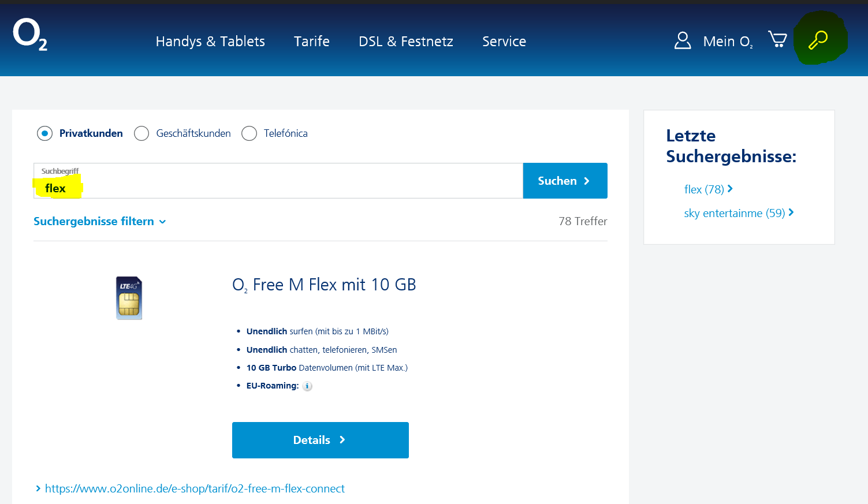868x504 pixels.
Task: Select Privatkunden radio button
Action: [x=44, y=133]
